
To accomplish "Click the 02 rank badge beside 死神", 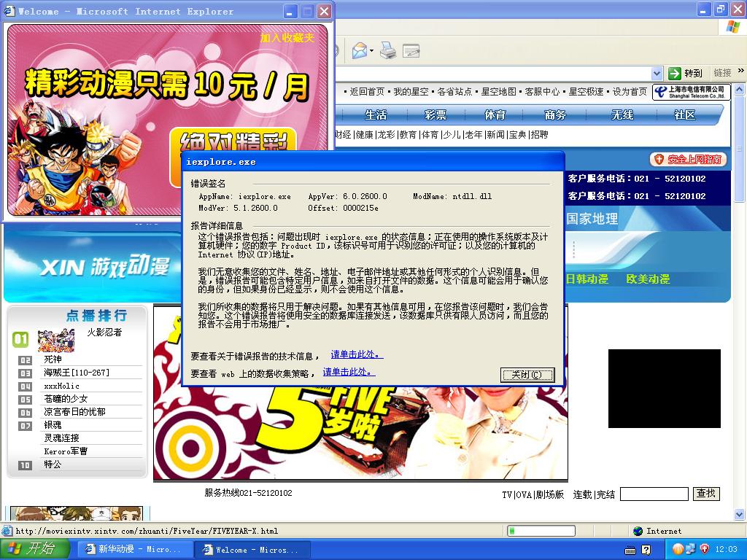I will click(x=25, y=360).
